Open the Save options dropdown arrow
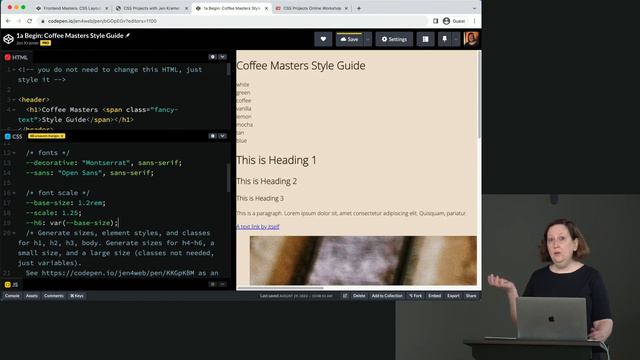 tap(367, 39)
